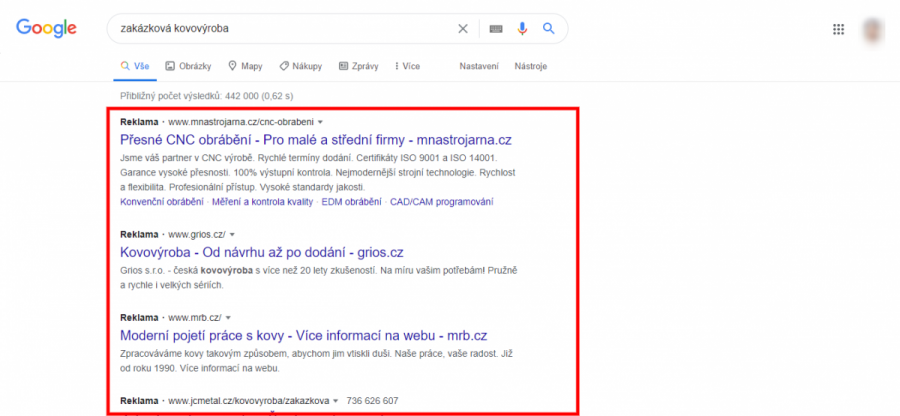Open the Více menu
This screenshot has height=416, width=900.
pos(408,67)
